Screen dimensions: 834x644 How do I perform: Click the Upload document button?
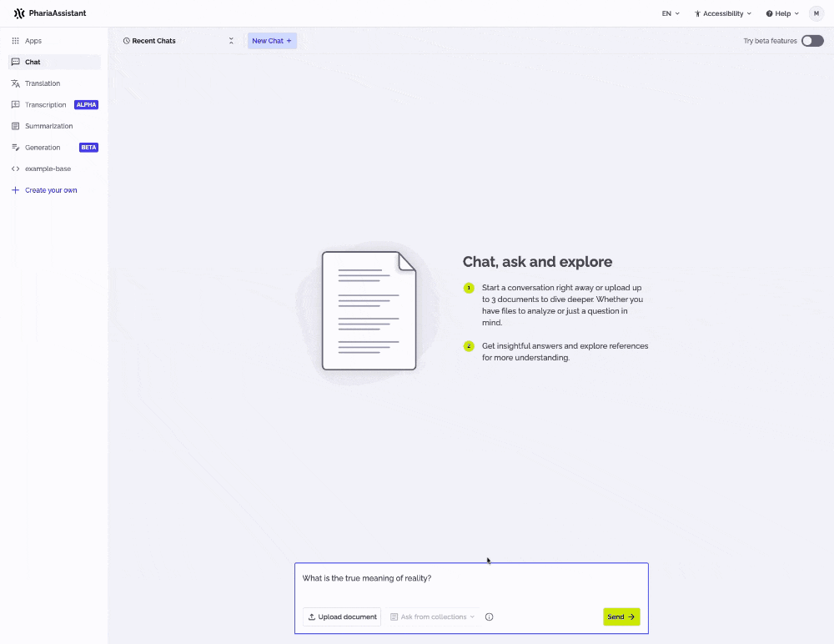pos(341,616)
